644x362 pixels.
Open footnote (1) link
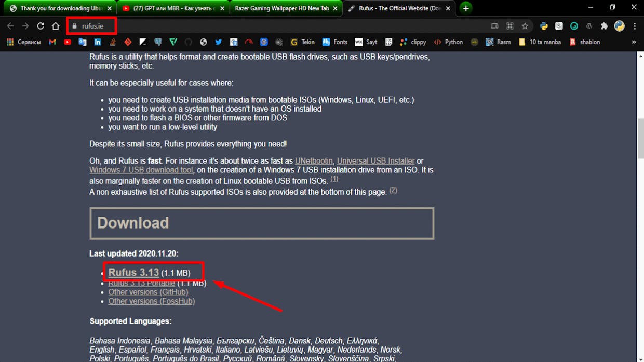point(334,179)
